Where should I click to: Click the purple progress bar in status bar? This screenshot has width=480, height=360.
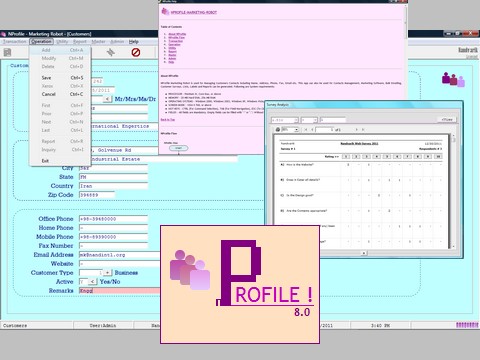click(x=467, y=325)
